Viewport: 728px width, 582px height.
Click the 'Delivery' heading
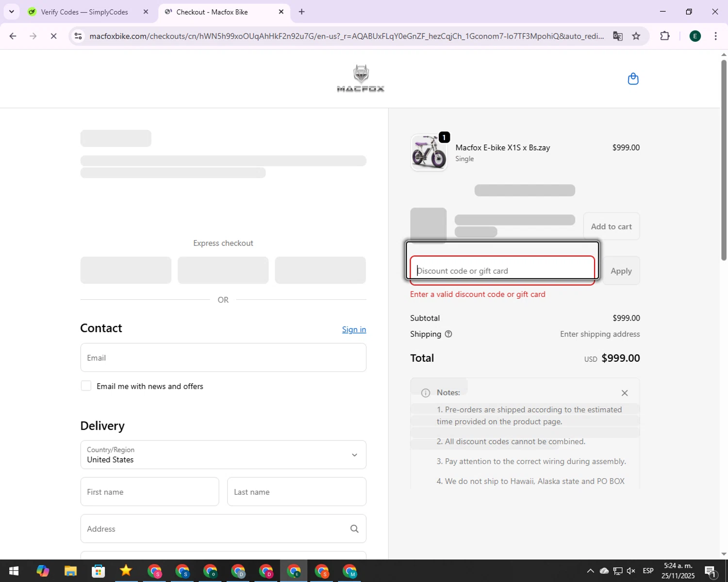pyautogui.click(x=102, y=426)
